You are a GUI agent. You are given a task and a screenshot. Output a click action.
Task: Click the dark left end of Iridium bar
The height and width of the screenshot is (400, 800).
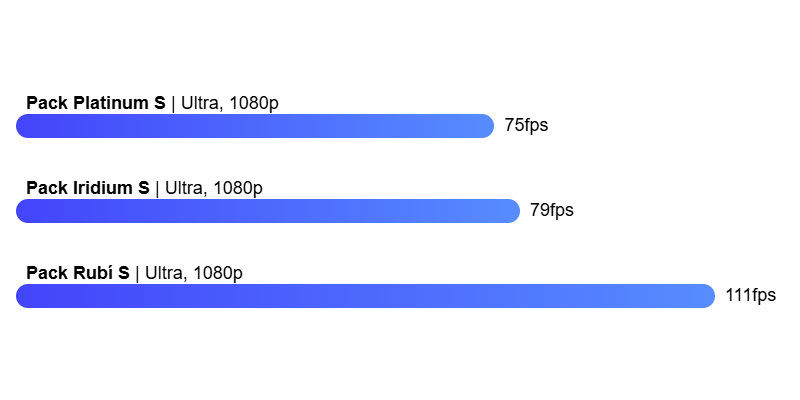pyautogui.click(x=23, y=211)
